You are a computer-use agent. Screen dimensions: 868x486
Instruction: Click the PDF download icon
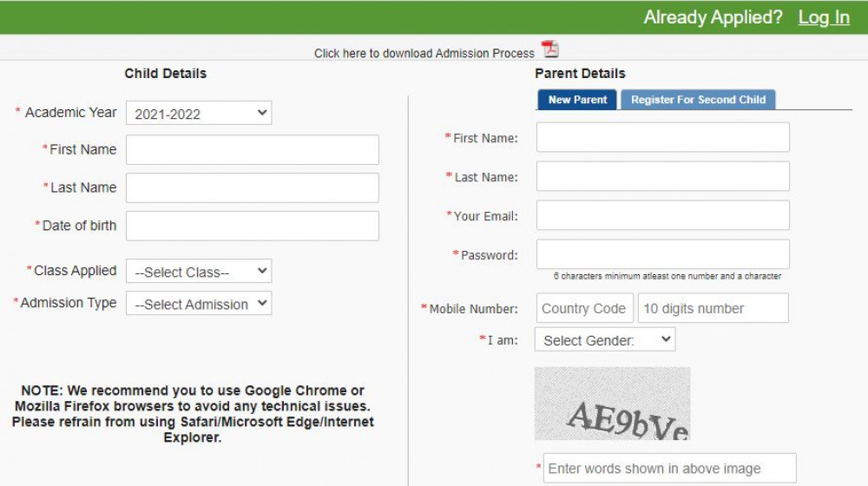pyautogui.click(x=550, y=49)
